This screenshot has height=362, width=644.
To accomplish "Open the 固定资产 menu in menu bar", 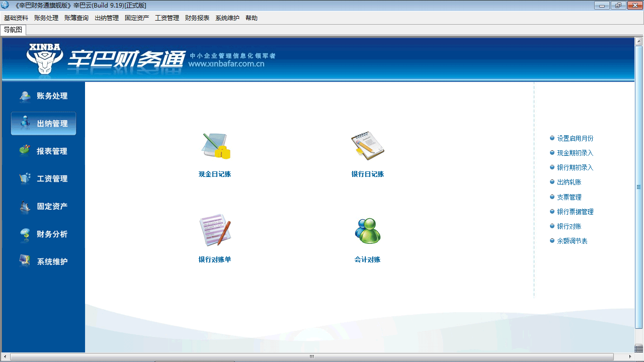I will [137, 18].
